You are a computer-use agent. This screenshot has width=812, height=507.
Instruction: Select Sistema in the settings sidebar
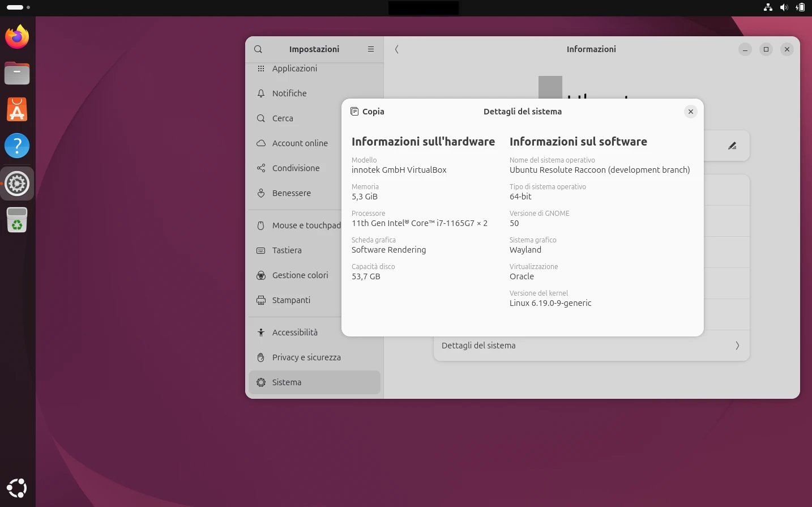pos(287,382)
